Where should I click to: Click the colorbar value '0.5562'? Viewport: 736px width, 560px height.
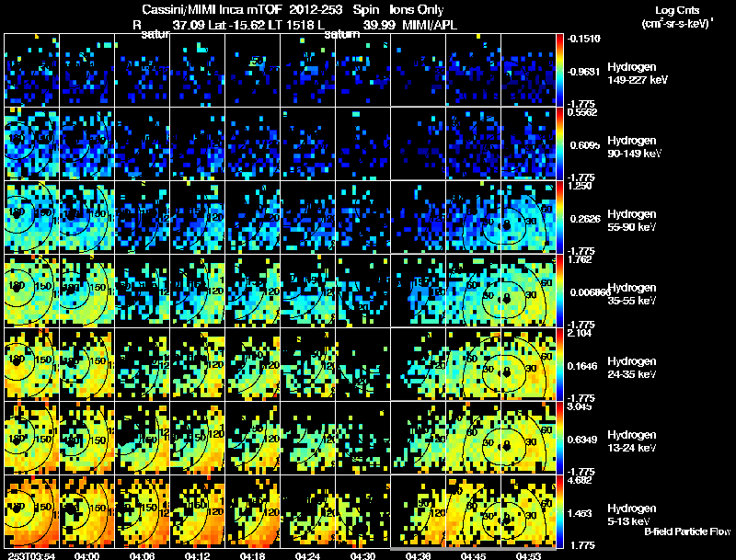[x=582, y=112]
